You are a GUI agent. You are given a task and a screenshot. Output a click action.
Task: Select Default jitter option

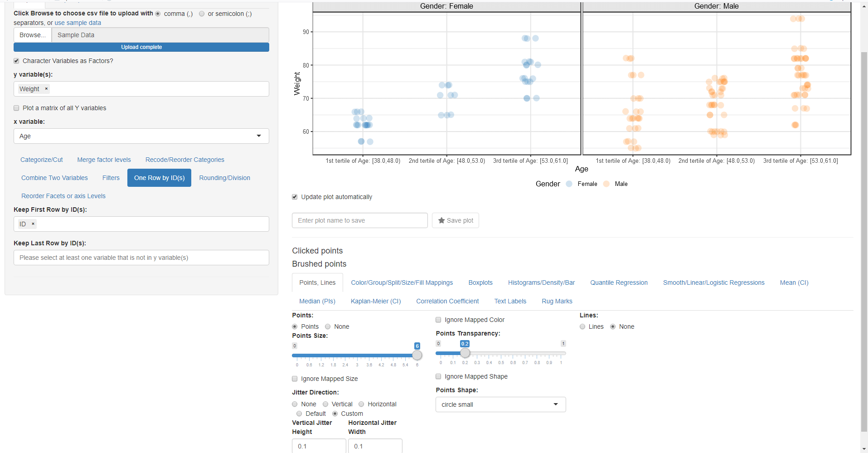coord(299,414)
